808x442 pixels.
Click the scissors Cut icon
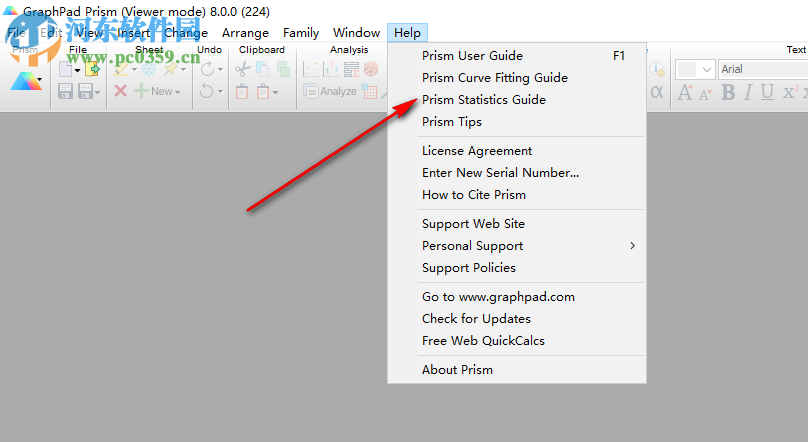coord(243,69)
